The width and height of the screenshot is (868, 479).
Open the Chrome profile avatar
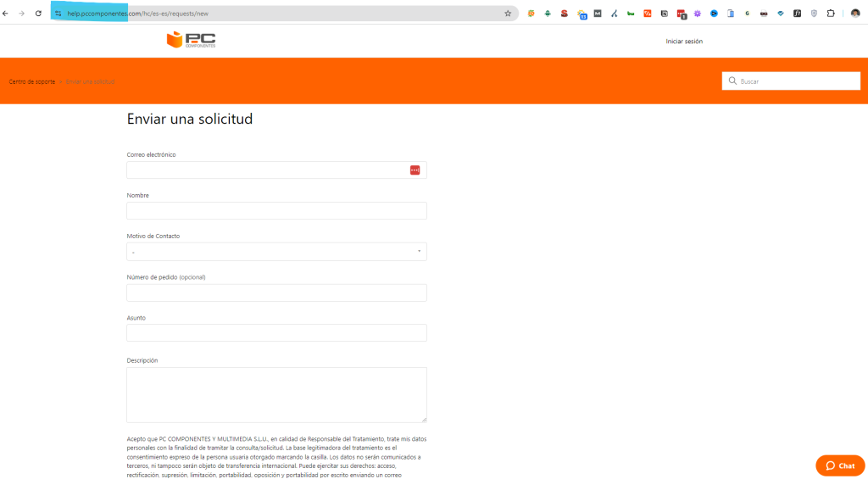[855, 14]
